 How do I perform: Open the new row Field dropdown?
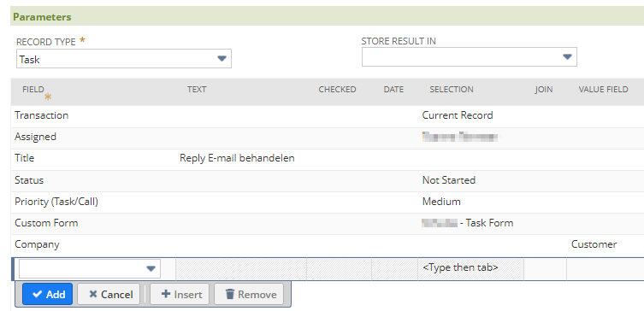coord(90,269)
